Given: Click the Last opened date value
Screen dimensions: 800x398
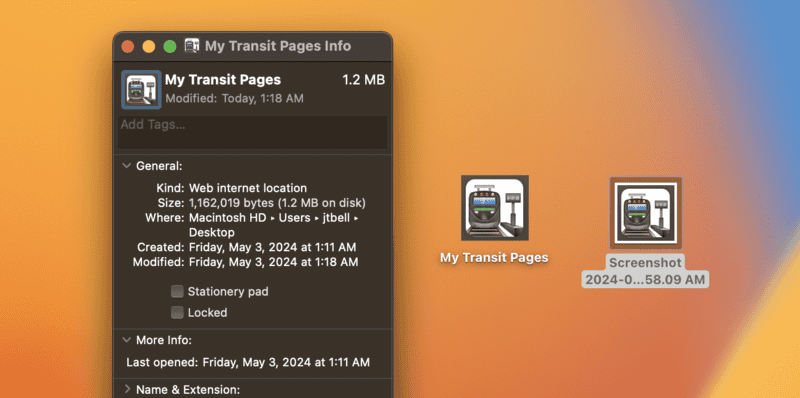Looking at the screenshot, I should [286, 363].
